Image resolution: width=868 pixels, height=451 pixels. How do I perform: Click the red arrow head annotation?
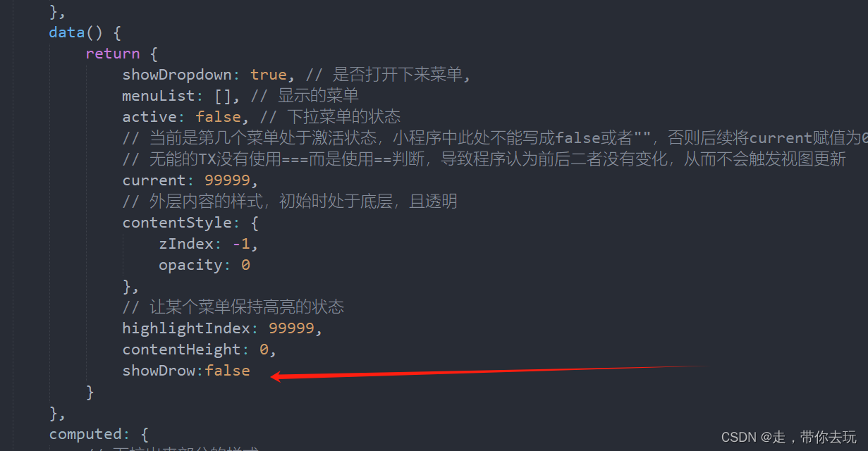pyautogui.click(x=278, y=376)
